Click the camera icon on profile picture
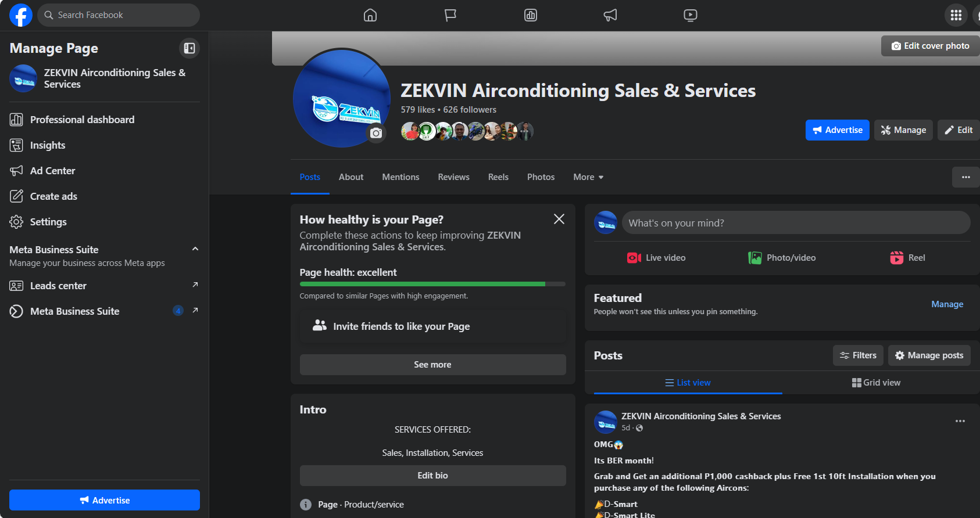 coord(376,133)
